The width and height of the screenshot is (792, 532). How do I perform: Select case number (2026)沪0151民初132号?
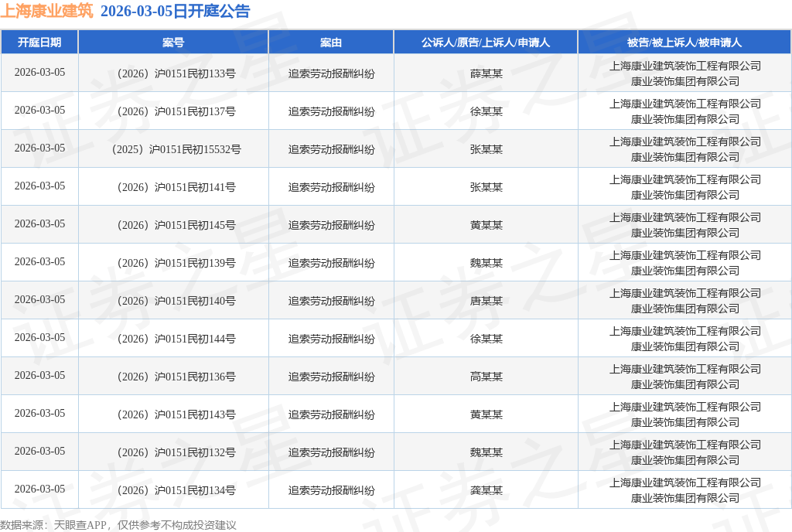click(x=176, y=452)
